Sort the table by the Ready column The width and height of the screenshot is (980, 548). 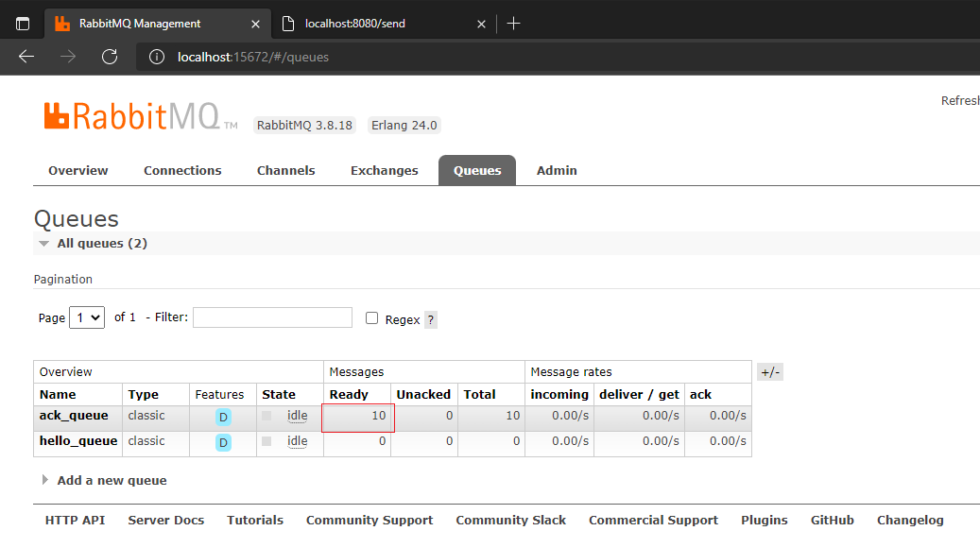pos(349,395)
